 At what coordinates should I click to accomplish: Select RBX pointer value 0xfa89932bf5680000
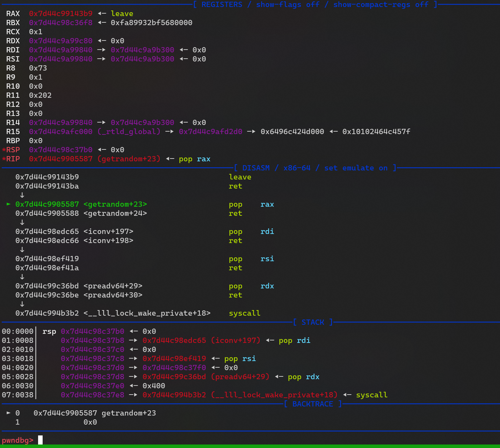pyautogui.click(x=152, y=23)
